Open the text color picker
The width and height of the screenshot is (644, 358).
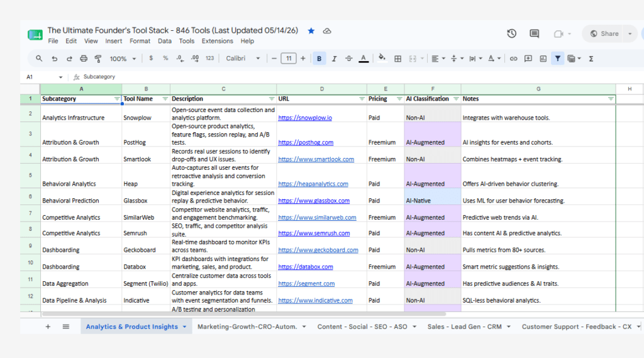coord(364,59)
